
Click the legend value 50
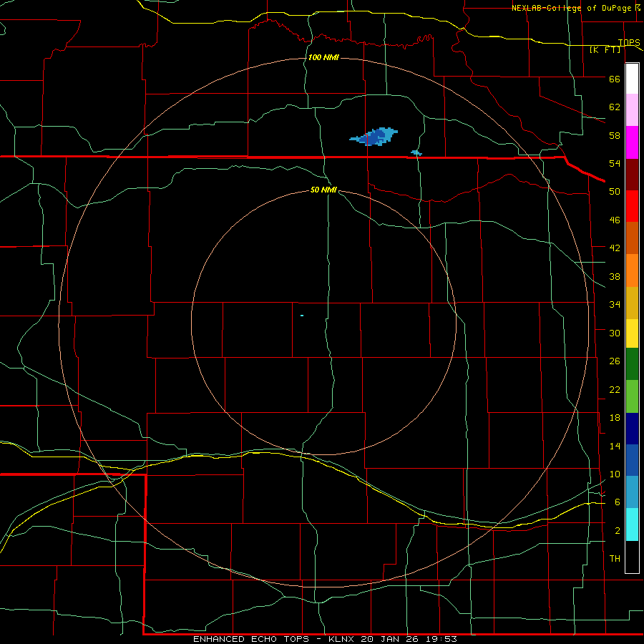[x=615, y=192]
